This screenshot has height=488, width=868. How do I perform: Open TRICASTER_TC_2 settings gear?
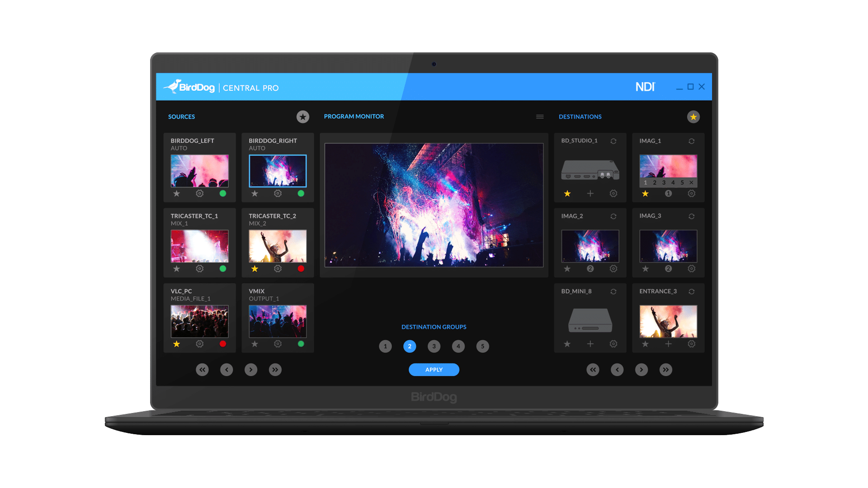(278, 269)
